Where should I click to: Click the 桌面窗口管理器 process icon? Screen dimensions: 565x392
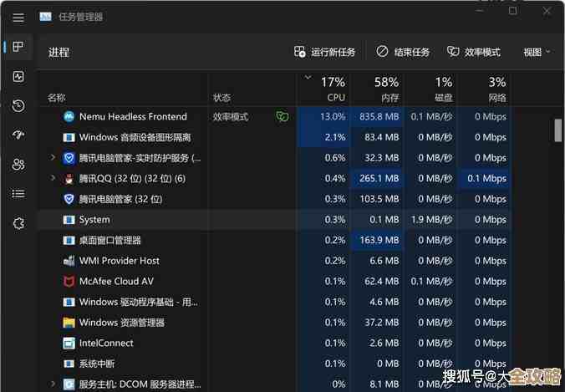click(69, 240)
